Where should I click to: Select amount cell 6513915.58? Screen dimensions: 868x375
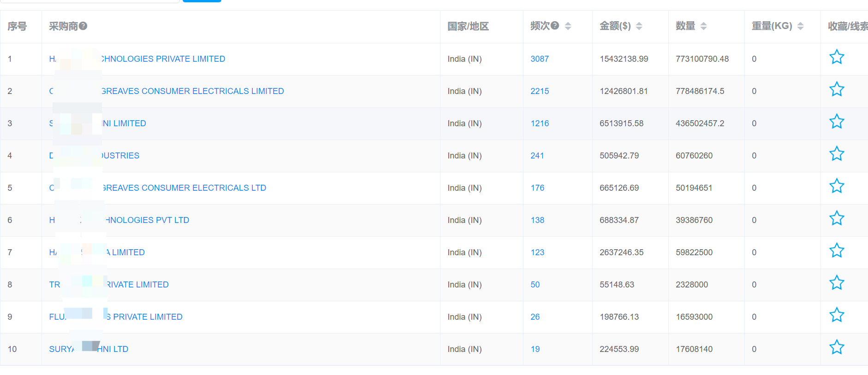(621, 123)
